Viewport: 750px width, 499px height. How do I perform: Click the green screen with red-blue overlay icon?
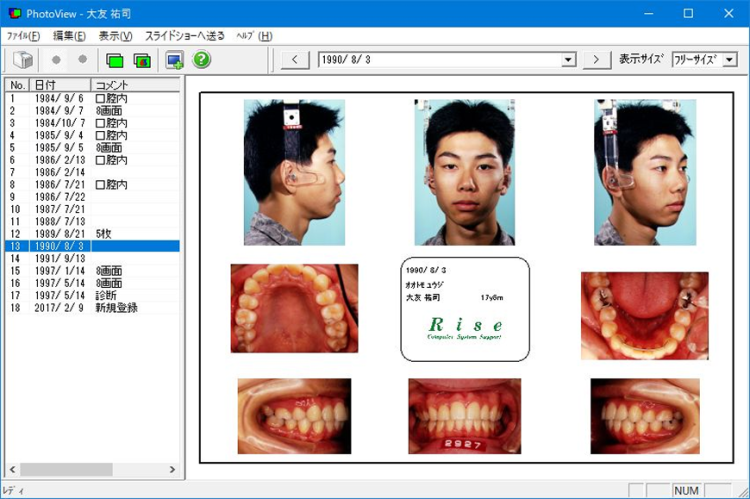[141, 60]
